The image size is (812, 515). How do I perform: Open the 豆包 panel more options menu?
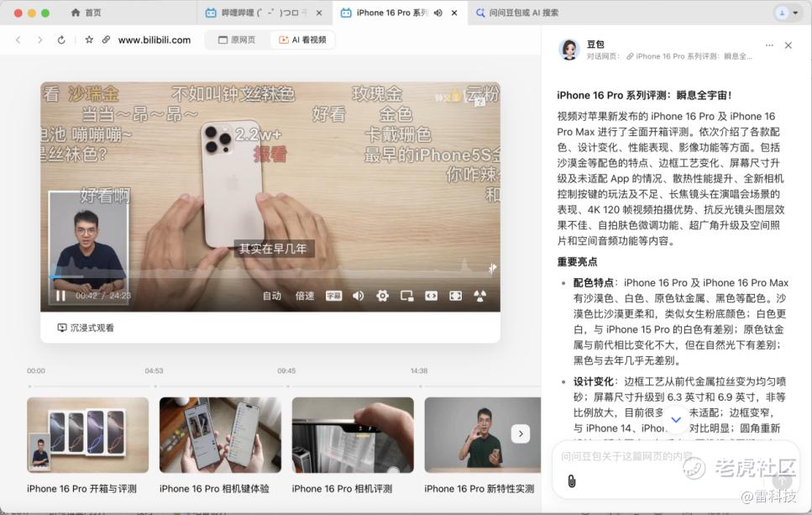tap(769, 45)
